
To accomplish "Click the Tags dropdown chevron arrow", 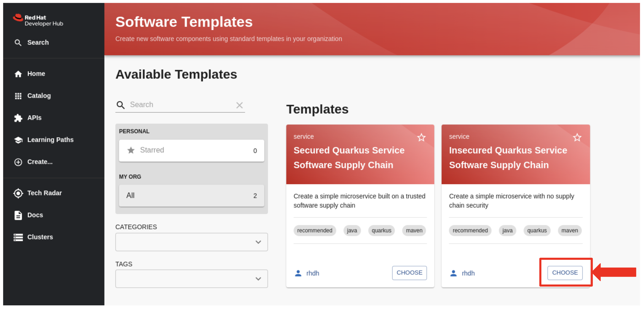I will (x=258, y=279).
